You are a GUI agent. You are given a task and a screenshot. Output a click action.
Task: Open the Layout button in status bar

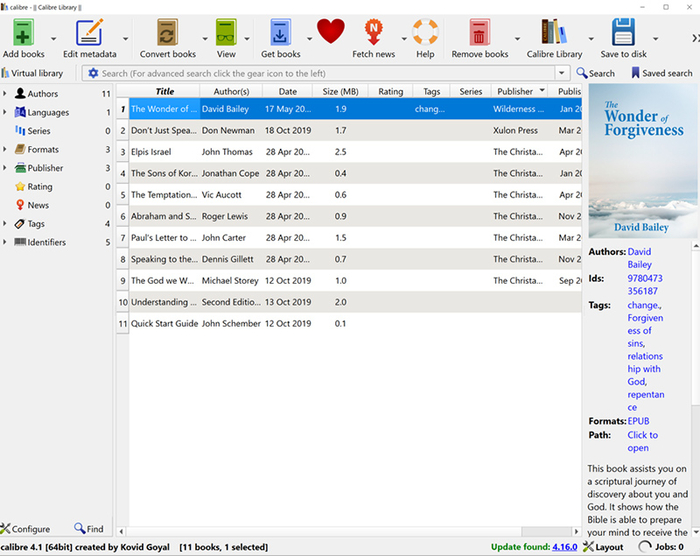pyautogui.click(x=603, y=547)
